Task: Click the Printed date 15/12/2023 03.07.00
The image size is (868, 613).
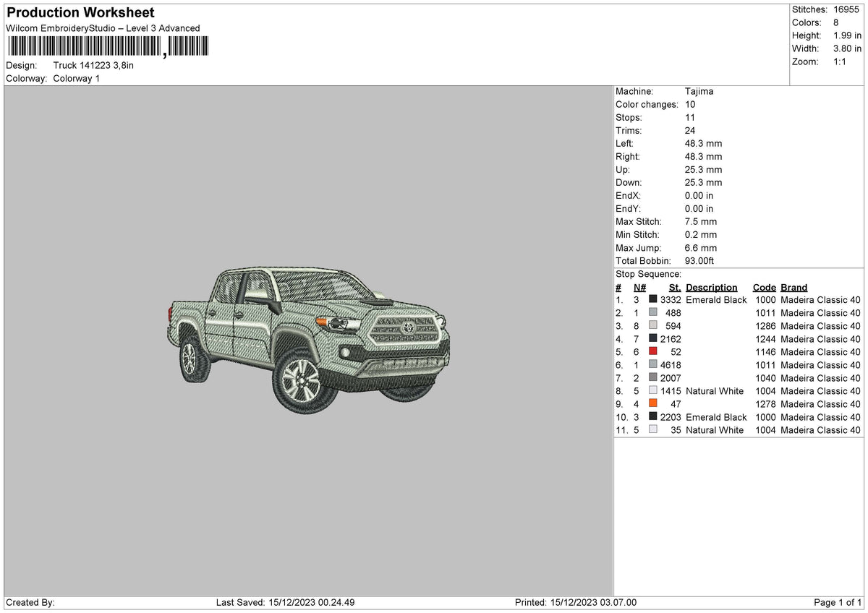Action: pyautogui.click(x=592, y=602)
